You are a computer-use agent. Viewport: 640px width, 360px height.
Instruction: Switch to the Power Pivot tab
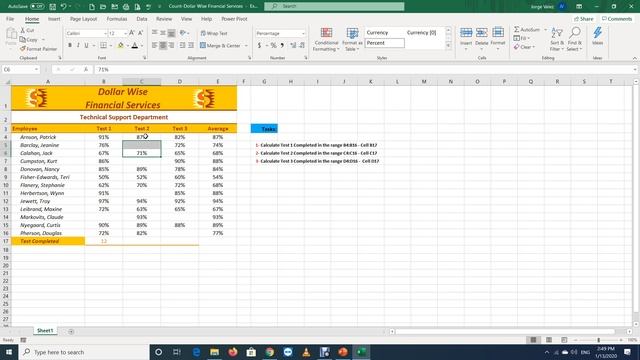(234, 19)
